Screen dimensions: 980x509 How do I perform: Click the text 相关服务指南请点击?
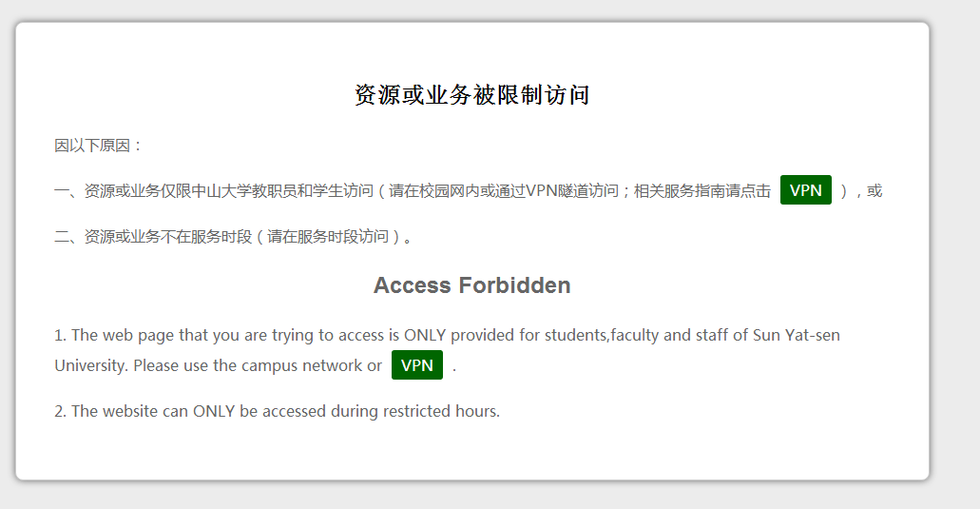click(702, 190)
